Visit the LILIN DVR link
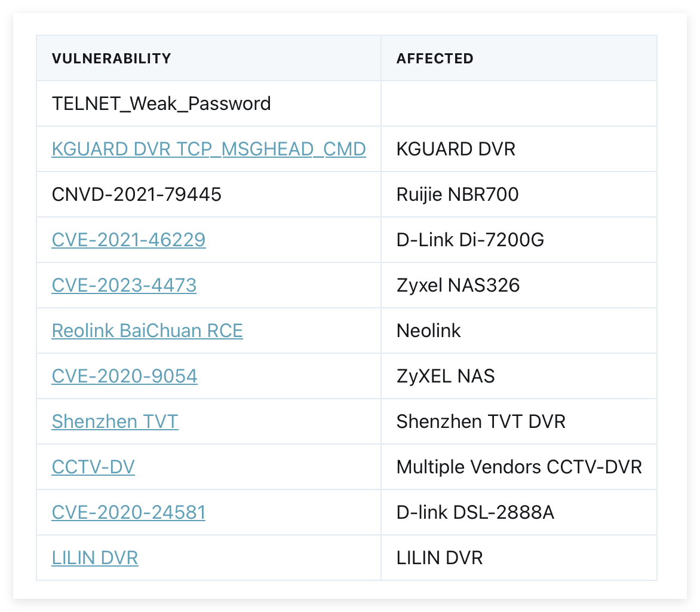Image resolution: width=700 pixels, height=612 pixels. pyautogui.click(x=95, y=558)
